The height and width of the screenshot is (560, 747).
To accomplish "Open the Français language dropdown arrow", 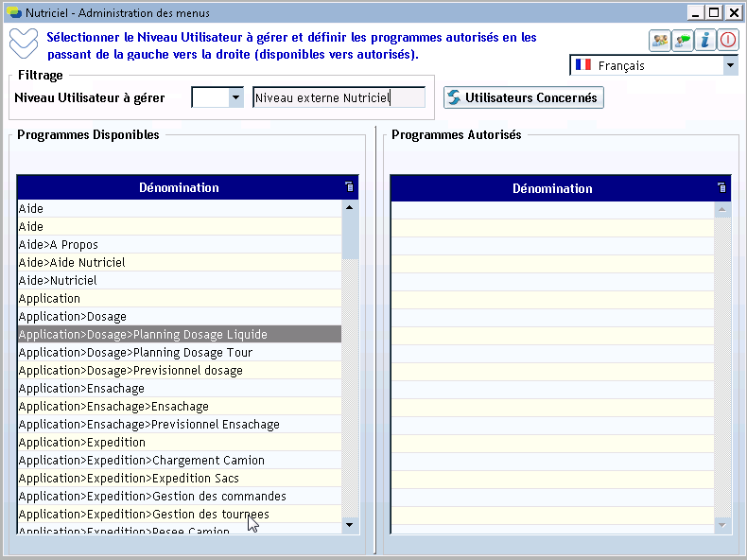I will (x=730, y=65).
